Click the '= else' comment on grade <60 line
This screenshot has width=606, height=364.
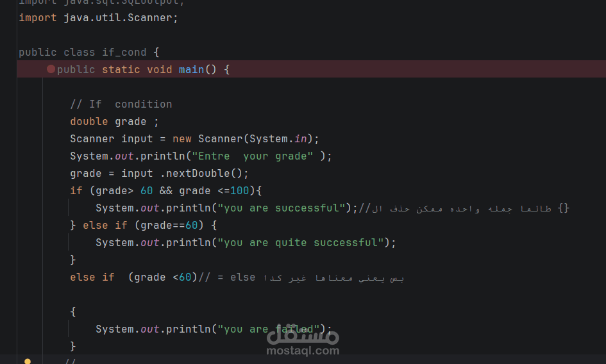coord(237,277)
